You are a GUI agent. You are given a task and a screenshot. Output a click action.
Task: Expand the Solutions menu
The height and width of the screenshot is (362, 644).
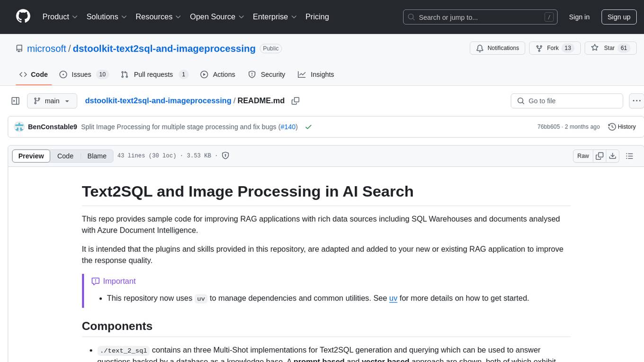pos(107,17)
